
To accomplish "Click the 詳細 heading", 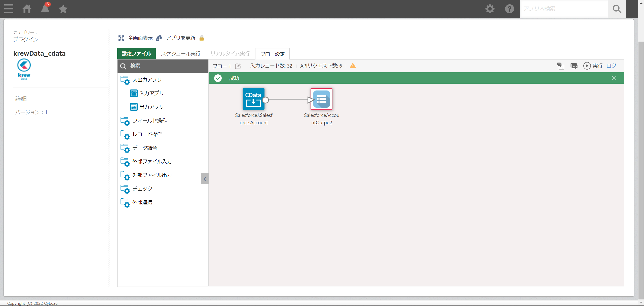I will click(21, 99).
